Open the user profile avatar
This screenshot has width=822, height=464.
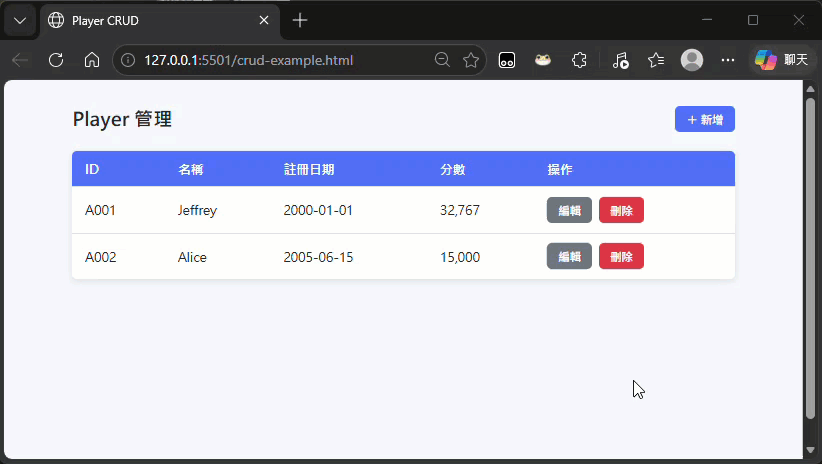(x=691, y=60)
